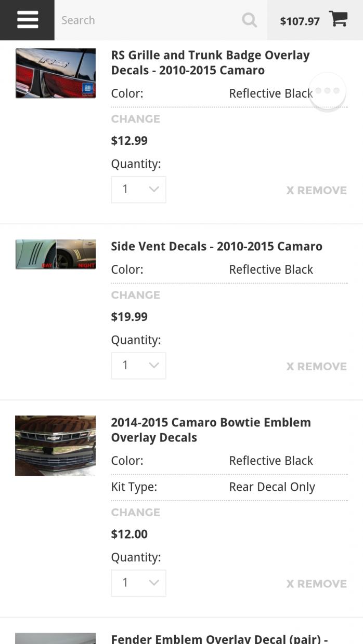Click CHANGE under Bowtie Emblem item

pyautogui.click(x=135, y=512)
